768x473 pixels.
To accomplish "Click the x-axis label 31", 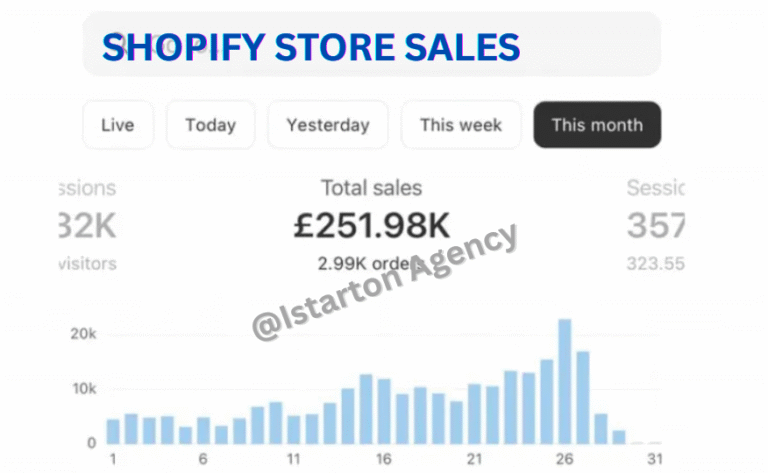I will 655,459.
